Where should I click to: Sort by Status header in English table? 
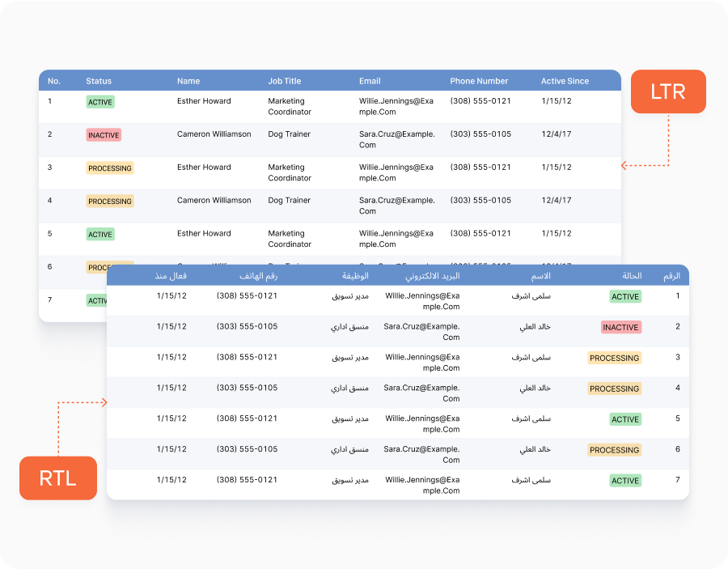[x=99, y=81]
